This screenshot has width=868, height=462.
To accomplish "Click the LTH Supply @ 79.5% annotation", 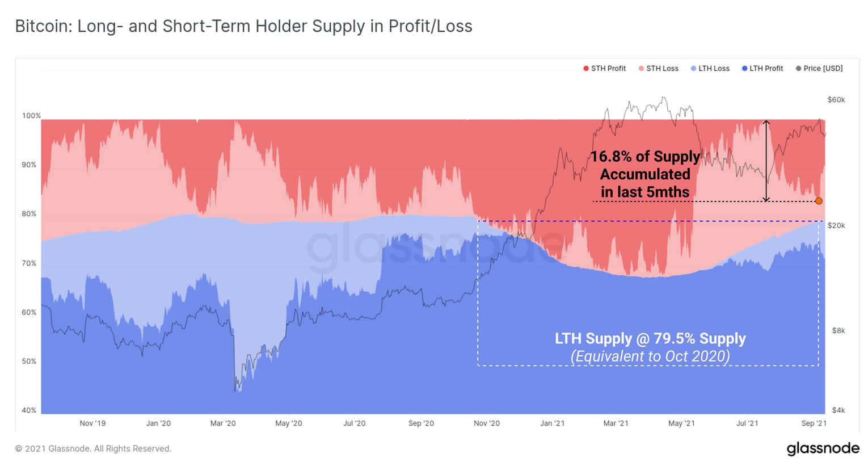I will point(650,338).
